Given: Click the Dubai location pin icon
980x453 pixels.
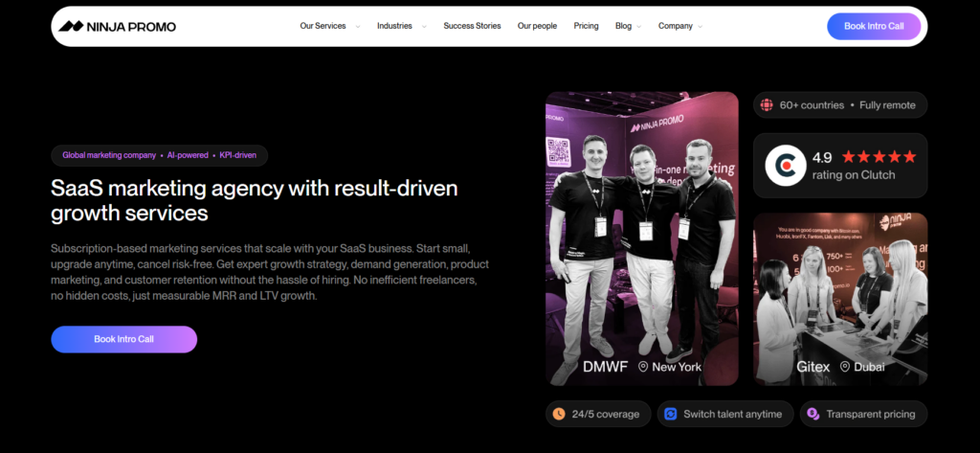Looking at the screenshot, I should 844,367.
